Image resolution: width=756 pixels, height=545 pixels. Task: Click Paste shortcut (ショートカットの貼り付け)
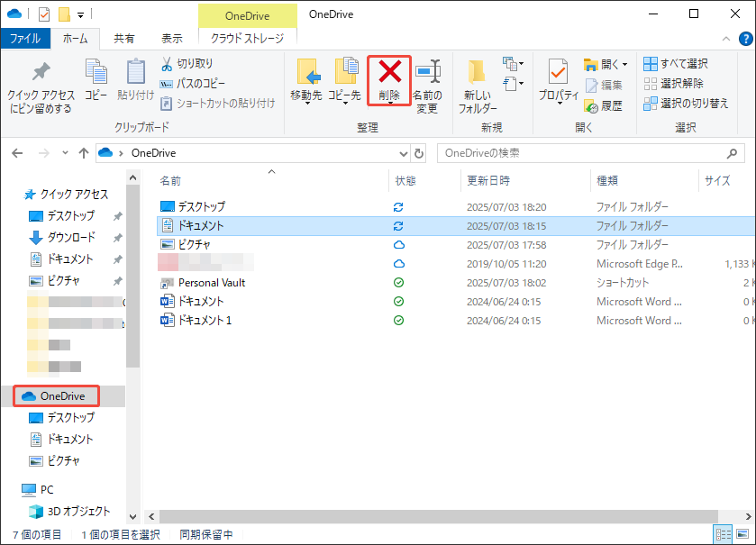point(217,103)
